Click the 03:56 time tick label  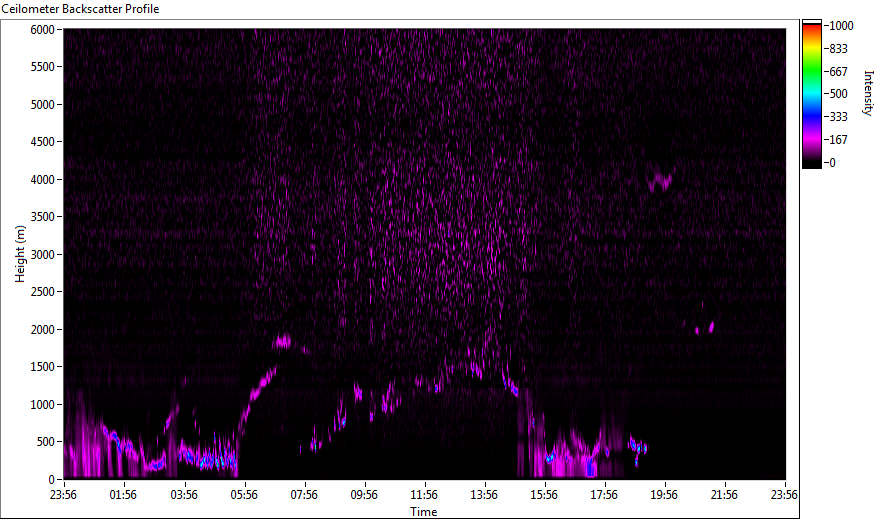click(x=184, y=495)
